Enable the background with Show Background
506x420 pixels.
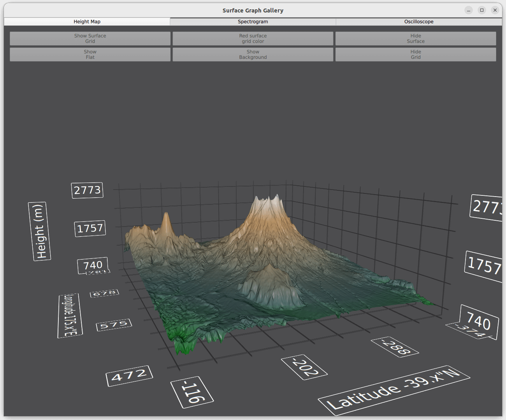coord(253,54)
